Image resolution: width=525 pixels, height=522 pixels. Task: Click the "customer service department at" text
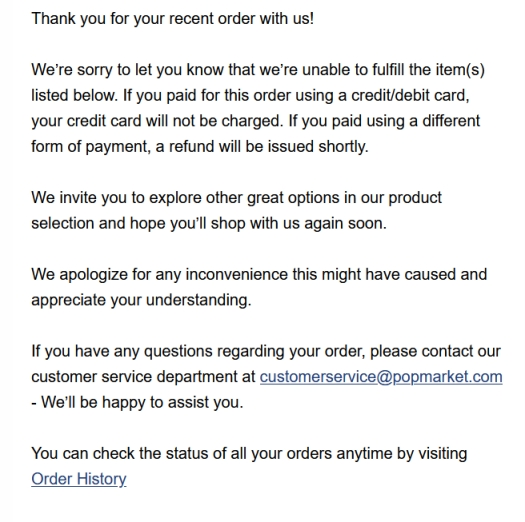(143, 377)
